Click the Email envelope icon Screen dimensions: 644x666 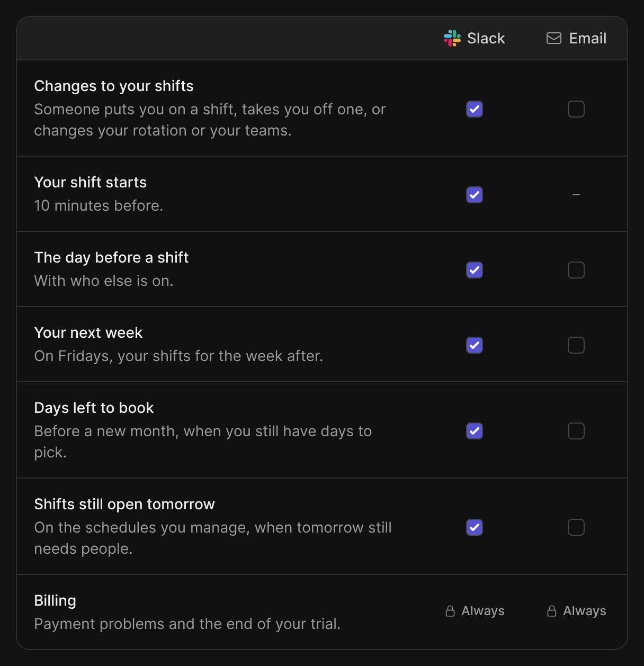(x=554, y=38)
